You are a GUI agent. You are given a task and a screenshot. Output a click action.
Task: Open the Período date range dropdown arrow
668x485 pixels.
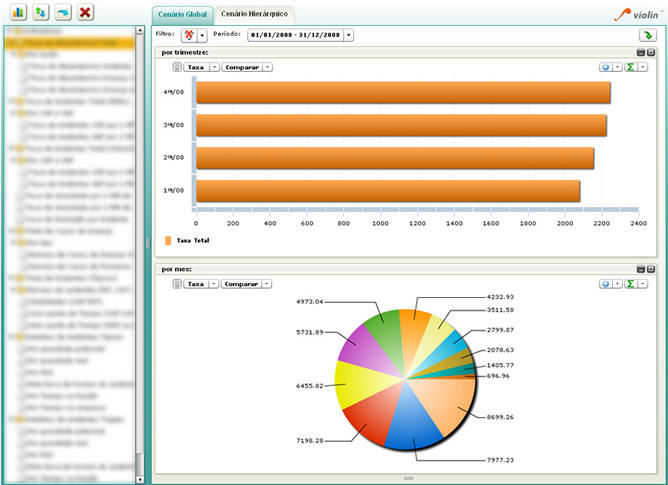tap(348, 35)
